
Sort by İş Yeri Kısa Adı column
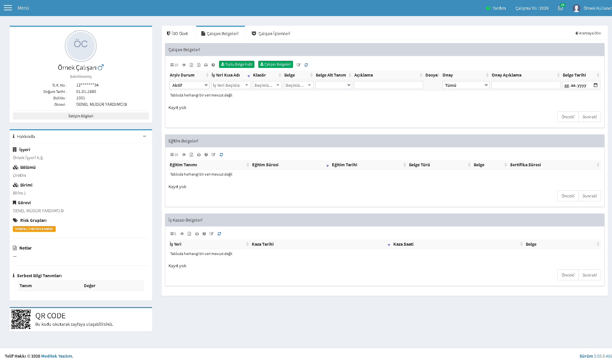point(231,75)
